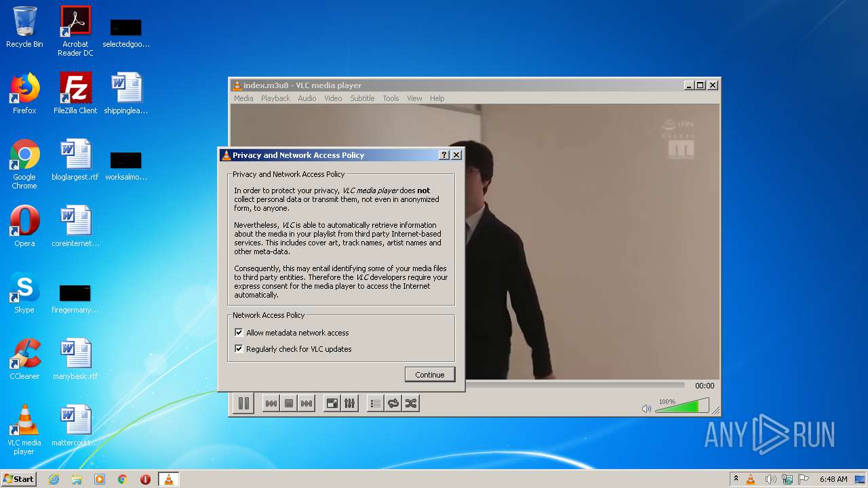Open Windows Media Player taskbar icon
The width and height of the screenshot is (868, 488).
coord(100,479)
